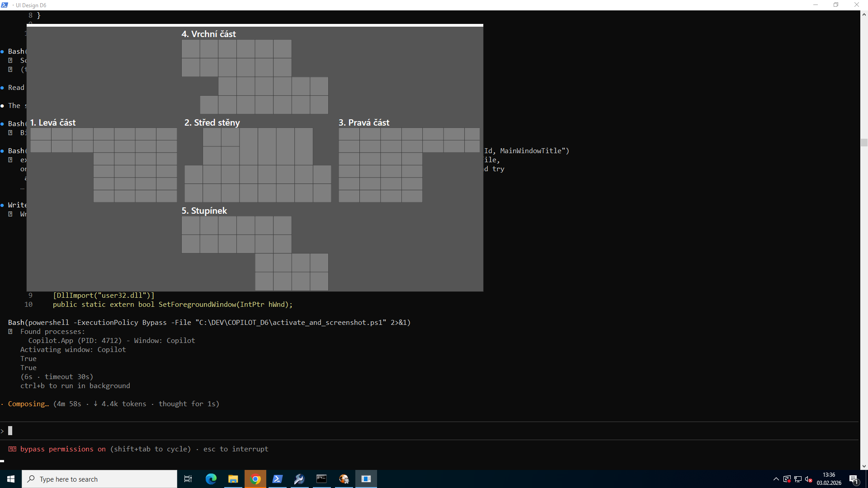Switch to Google Chrome in the taskbar
The height and width of the screenshot is (488, 868).
[x=255, y=479]
